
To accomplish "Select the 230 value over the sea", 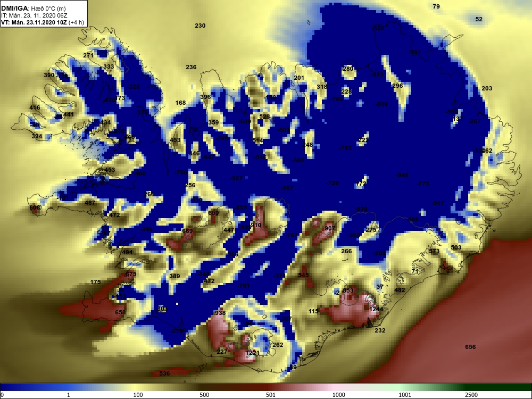I will point(200,26).
